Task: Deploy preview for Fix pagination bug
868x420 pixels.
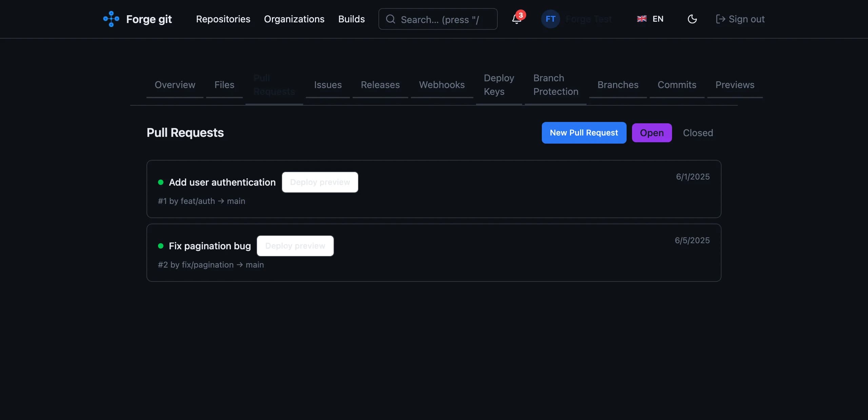Action: point(295,246)
